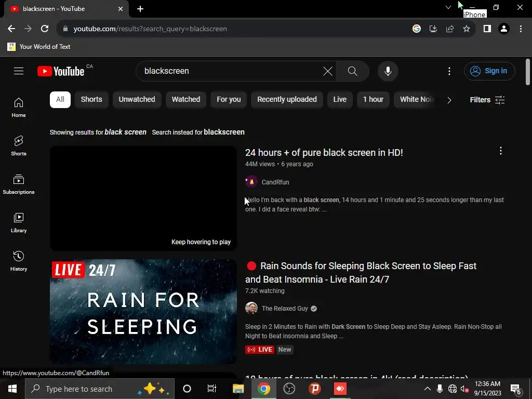Open Your World of Text bookmark
Screen dimensions: 532x399
tap(39, 46)
